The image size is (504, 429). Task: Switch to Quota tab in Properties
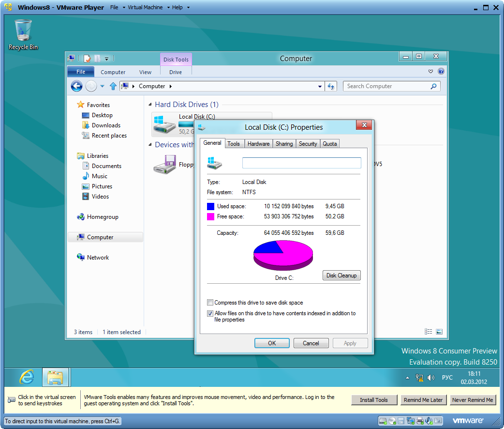(330, 144)
